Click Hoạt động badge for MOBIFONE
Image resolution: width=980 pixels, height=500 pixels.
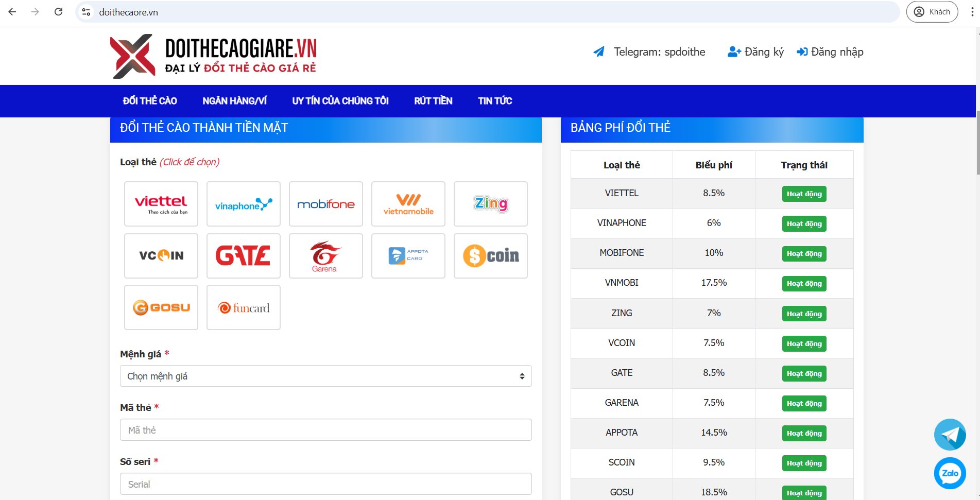point(804,254)
